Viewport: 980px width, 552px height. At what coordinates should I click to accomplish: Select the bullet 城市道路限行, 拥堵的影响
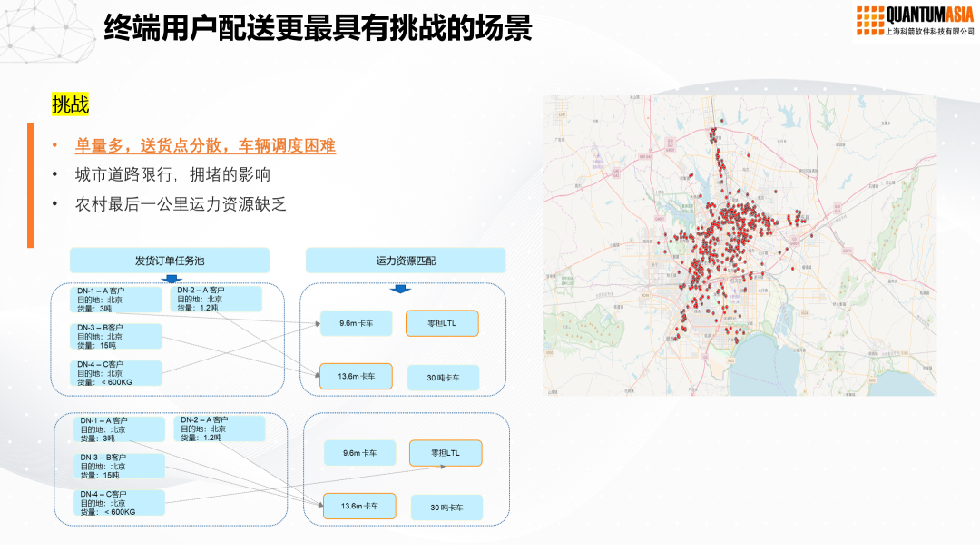(x=172, y=174)
